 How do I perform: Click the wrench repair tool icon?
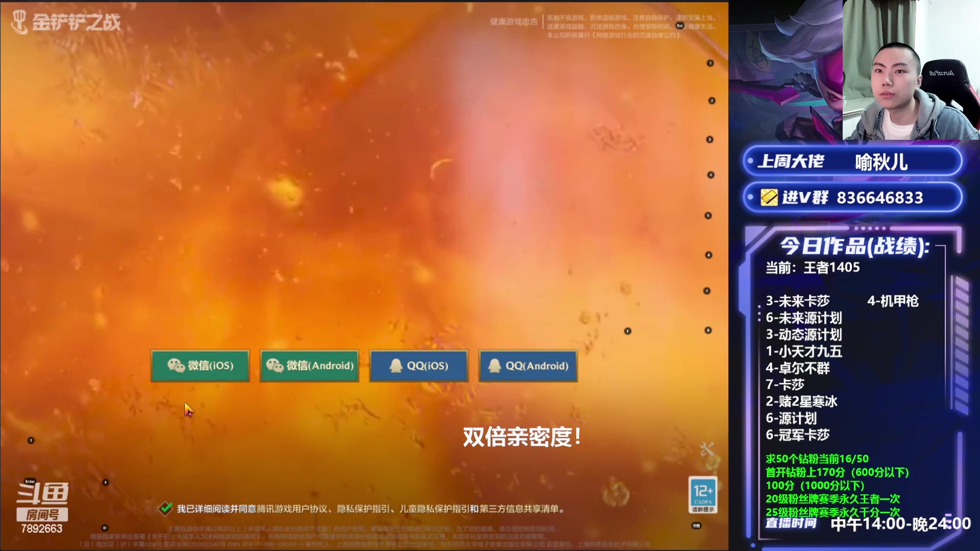click(707, 449)
